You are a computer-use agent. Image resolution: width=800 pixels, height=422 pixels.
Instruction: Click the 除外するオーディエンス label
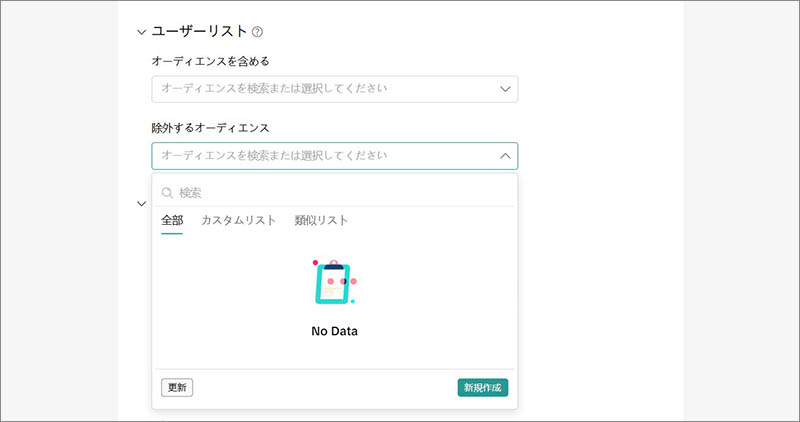click(x=210, y=128)
